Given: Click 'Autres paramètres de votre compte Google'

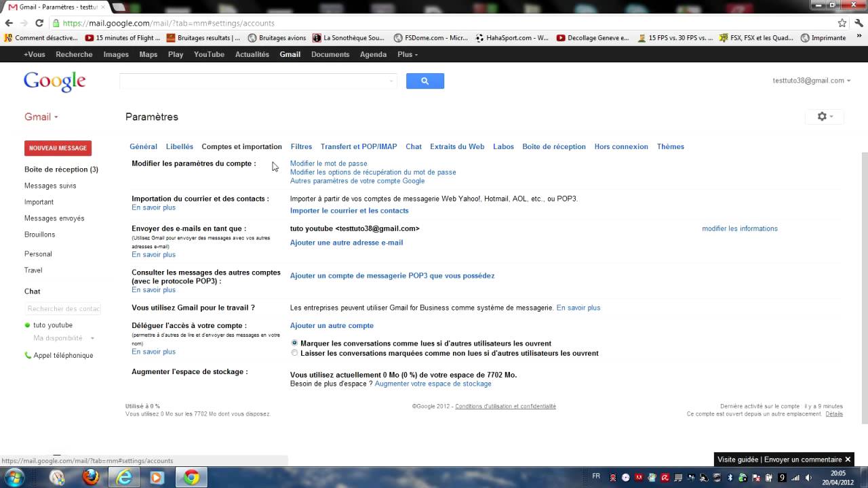Looking at the screenshot, I should coord(357,181).
